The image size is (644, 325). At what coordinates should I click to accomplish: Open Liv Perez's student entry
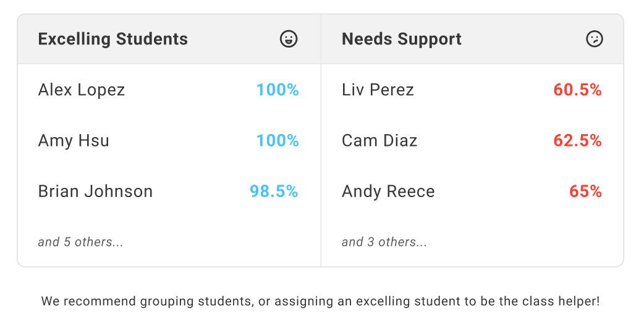click(x=378, y=90)
